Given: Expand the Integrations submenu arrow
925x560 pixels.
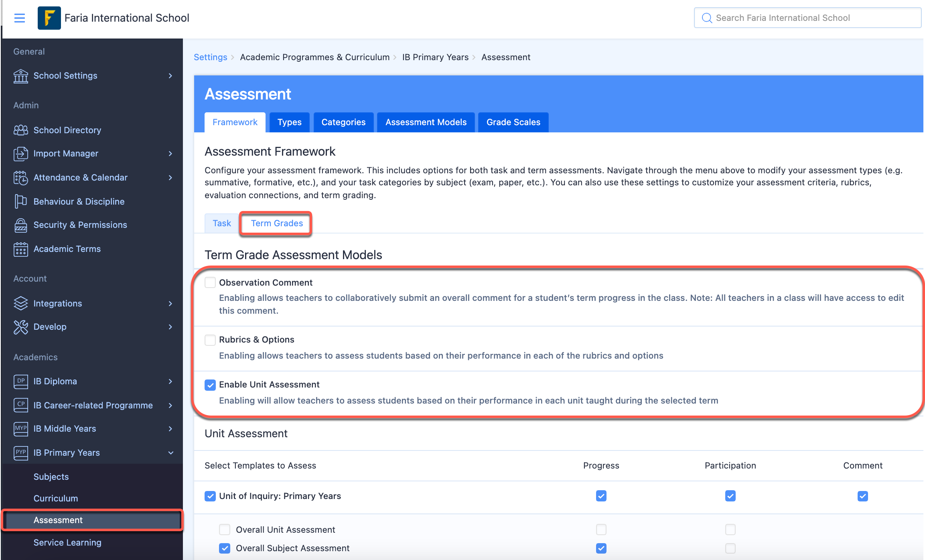Looking at the screenshot, I should [x=170, y=304].
